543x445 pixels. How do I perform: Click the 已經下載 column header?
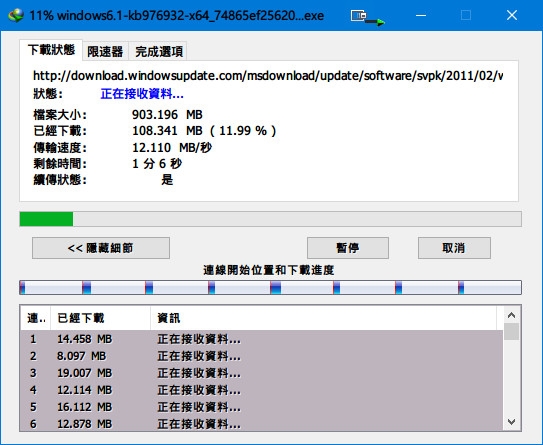click(x=100, y=318)
